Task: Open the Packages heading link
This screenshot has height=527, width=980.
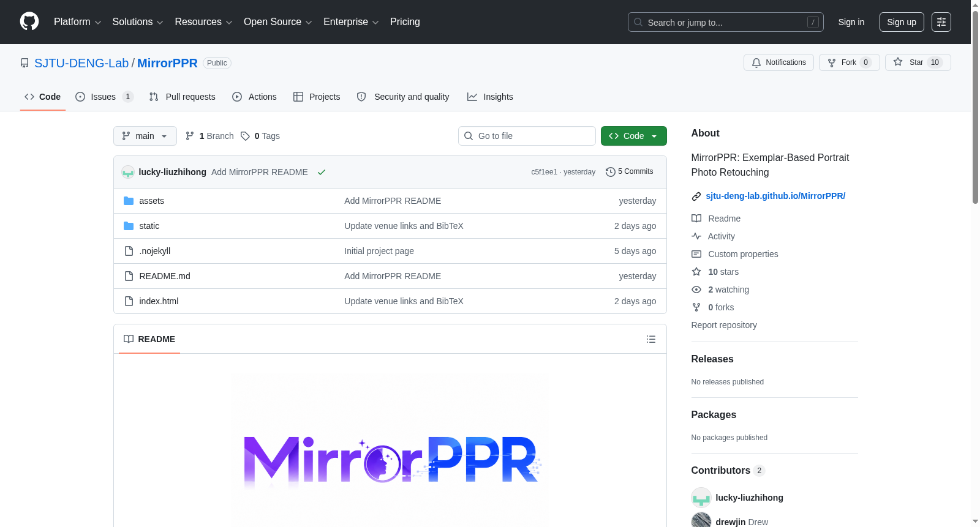Action: click(x=714, y=415)
